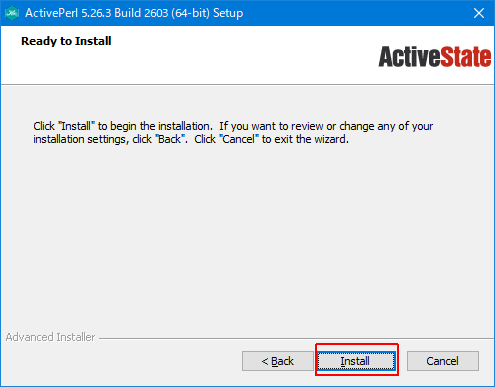495x387 pixels.
Task: Click the "Advanced Installer" label
Action: [x=50, y=337]
